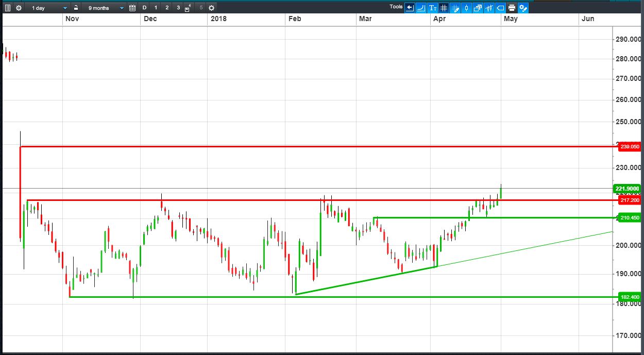Click the 190.000 price axis value

[x=629, y=274]
